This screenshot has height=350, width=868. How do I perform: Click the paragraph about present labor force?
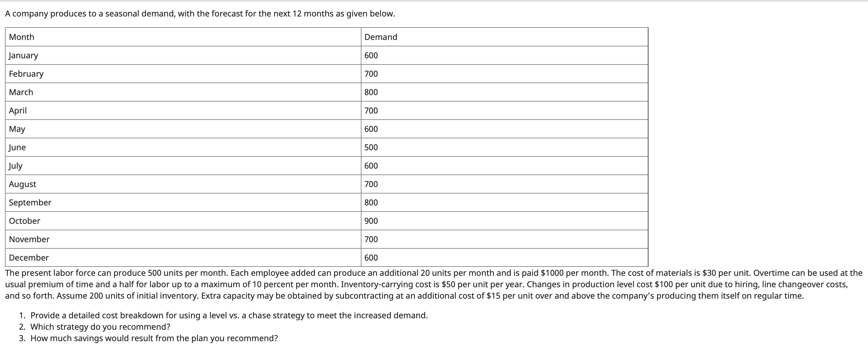point(434,284)
